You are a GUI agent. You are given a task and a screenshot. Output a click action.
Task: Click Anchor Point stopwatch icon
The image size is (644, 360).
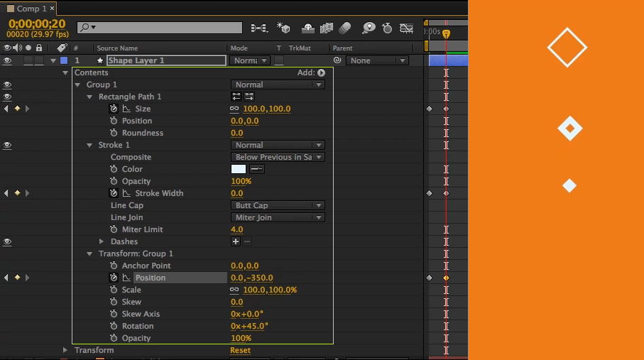click(x=114, y=266)
